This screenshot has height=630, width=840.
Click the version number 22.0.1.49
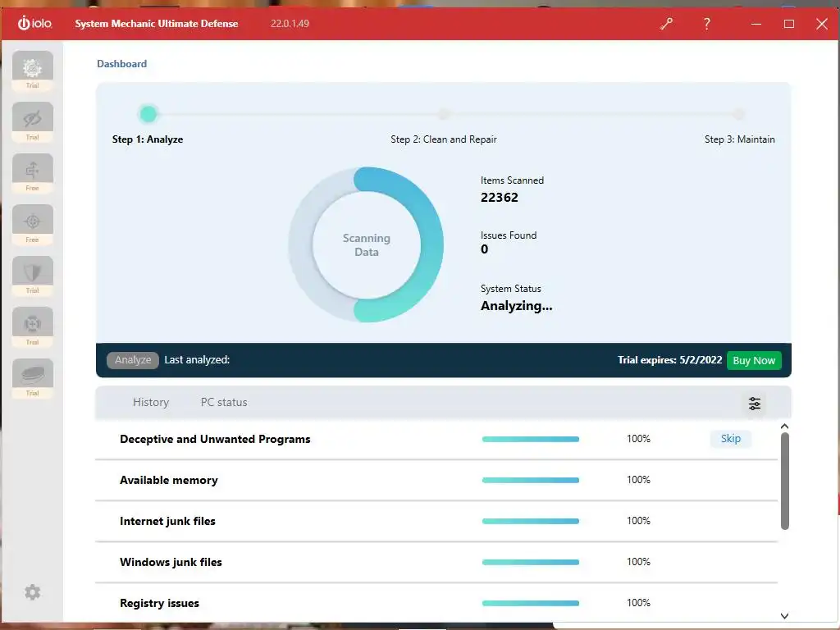(x=290, y=24)
